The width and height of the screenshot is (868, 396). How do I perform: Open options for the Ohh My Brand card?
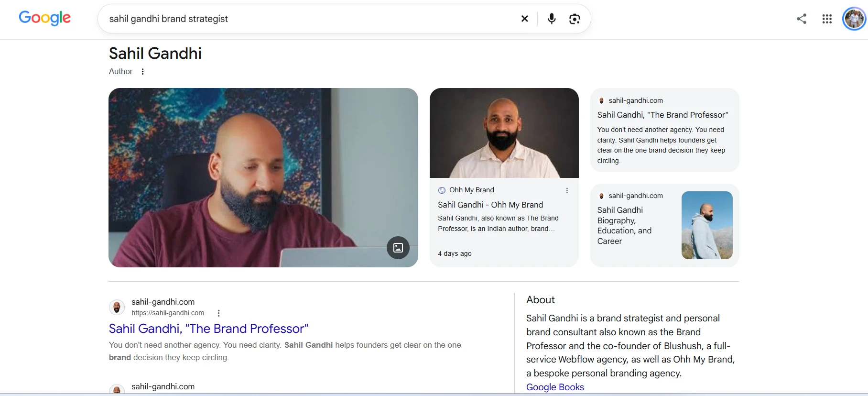tap(567, 190)
